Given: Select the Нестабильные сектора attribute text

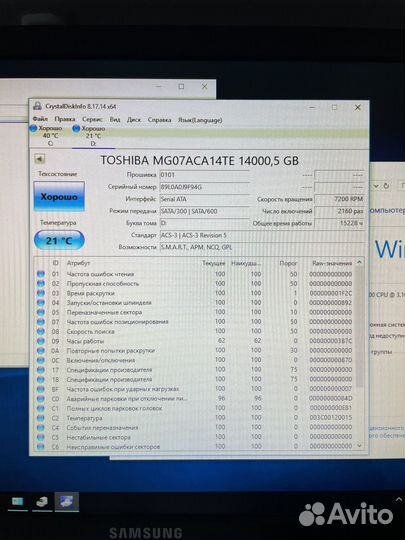Looking at the screenshot, I should coord(98,437).
